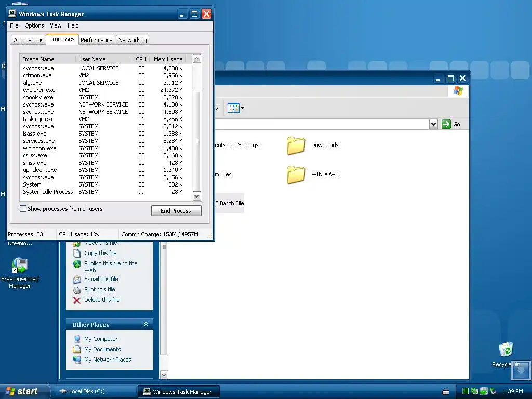The image size is (532, 399).
Task: Sort processes by Image Name column
Action: (x=47, y=59)
